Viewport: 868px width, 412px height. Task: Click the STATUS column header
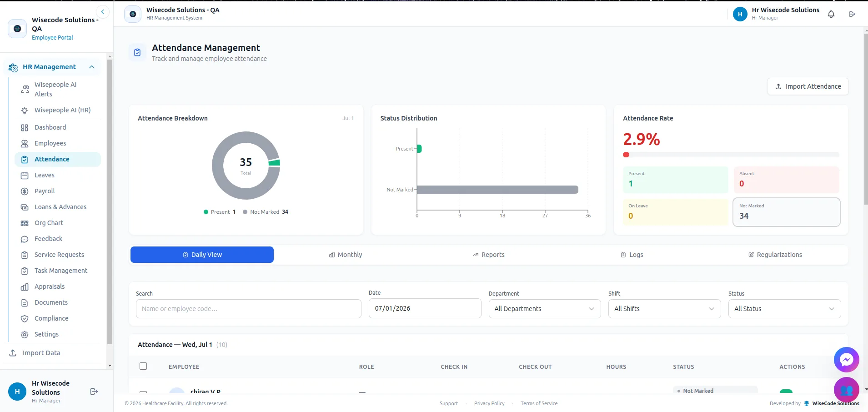click(683, 367)
